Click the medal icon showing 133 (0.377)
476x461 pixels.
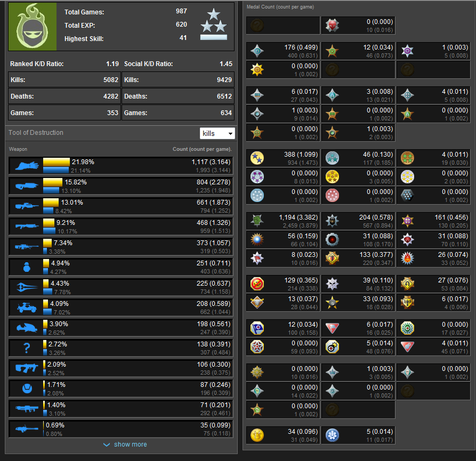332,258
